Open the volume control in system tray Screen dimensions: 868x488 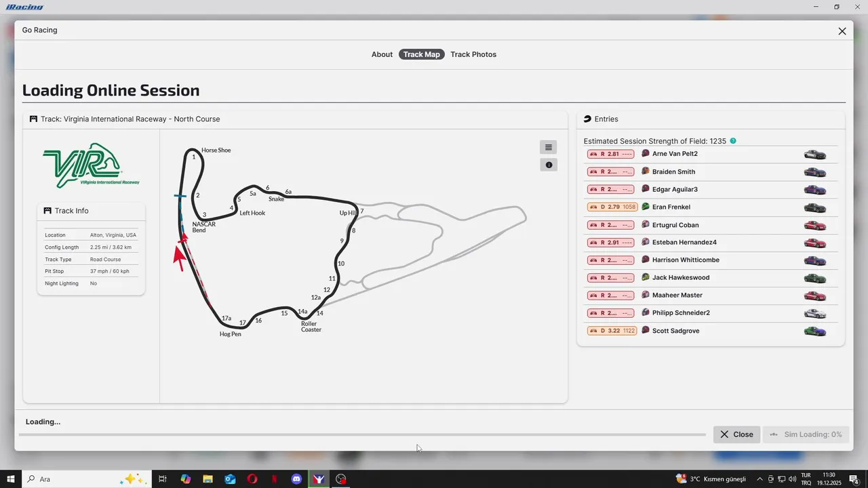click(x=792, y=479)
